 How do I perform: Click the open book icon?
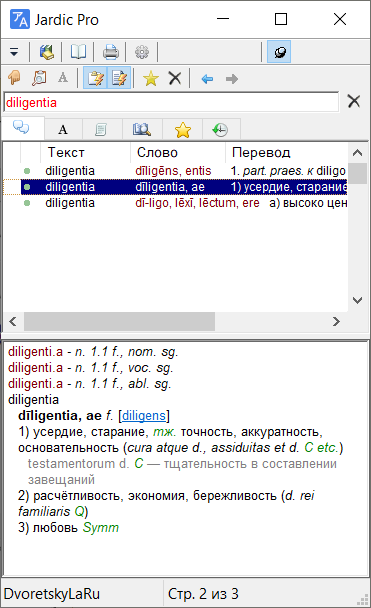click(x=78, y=52)
